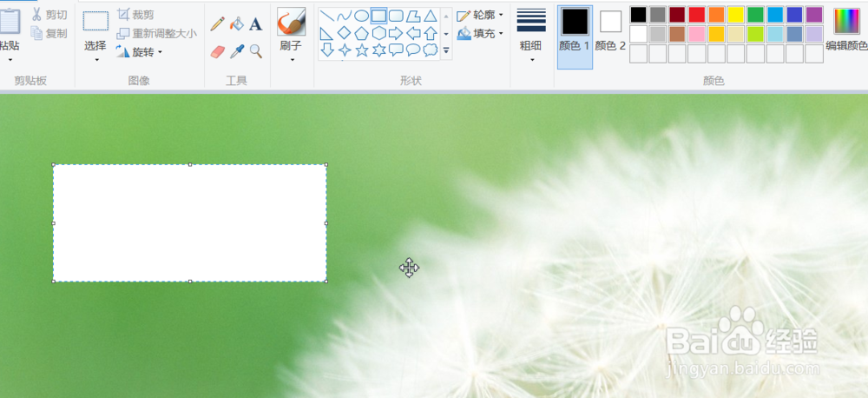Pick the yellow palette swatch
This screenshot has height=398, width=868.
(736, 15)
